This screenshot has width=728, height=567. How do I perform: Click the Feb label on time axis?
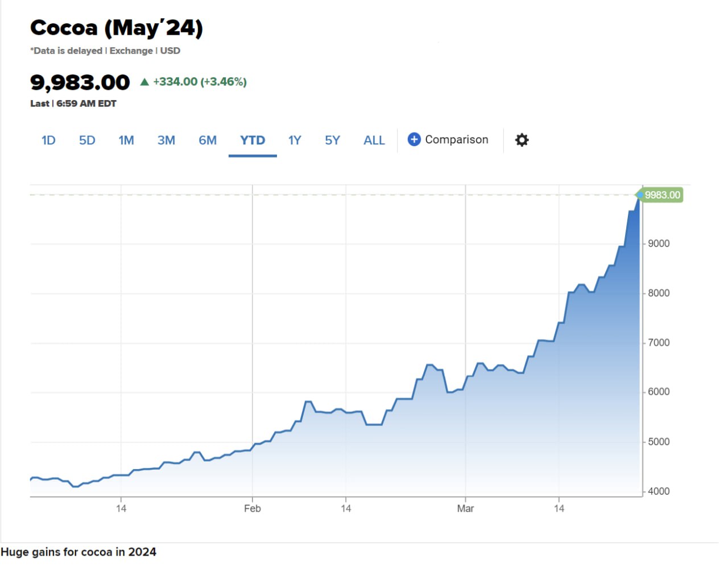(252, 508)
